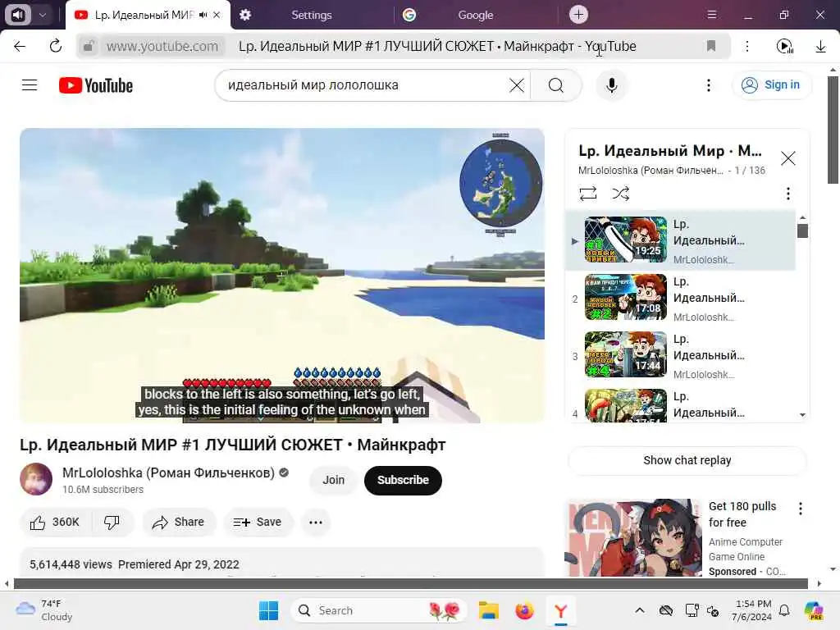Open playlist video 1 thumbnail 19:25
The image size is (840, 630).
tap(626, 239)
